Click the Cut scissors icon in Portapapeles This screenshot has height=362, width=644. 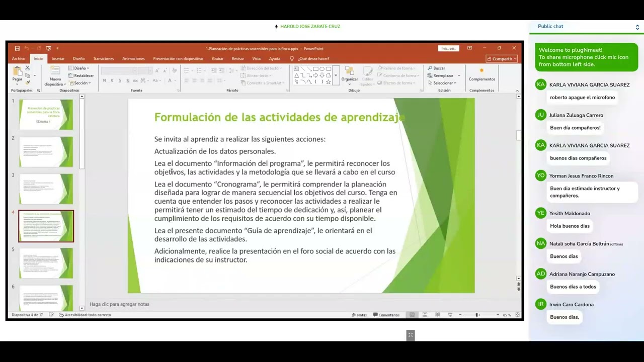(27, 68)
